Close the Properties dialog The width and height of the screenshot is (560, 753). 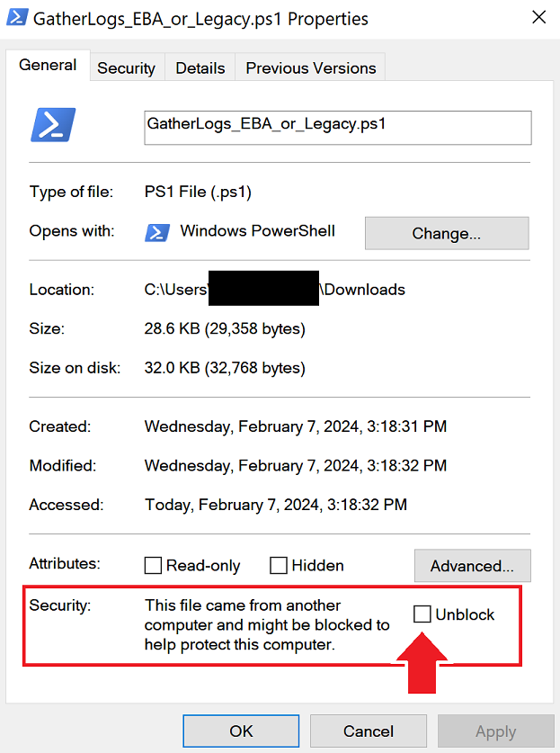pyautogui.click(x=538, y=17)
